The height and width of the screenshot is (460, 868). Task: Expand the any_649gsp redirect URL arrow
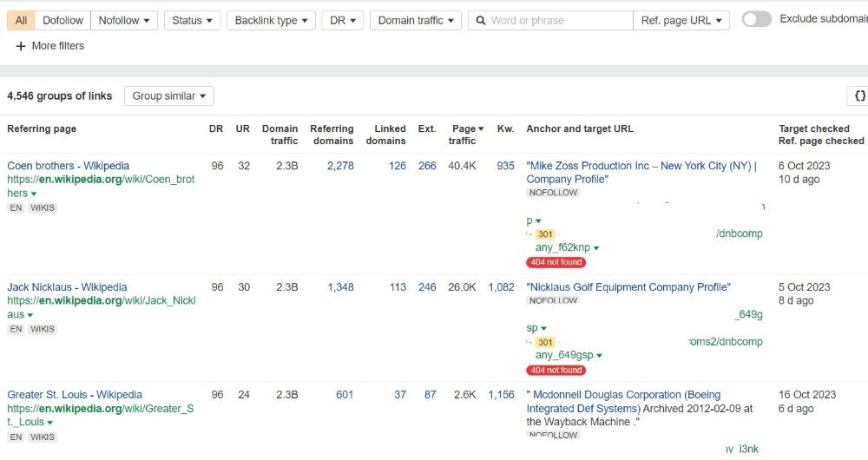pyautogui.click(x=600, y=355)
